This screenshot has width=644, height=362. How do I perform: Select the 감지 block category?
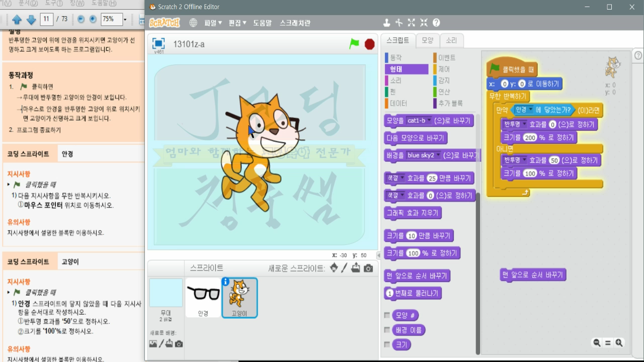click(444, 80)
